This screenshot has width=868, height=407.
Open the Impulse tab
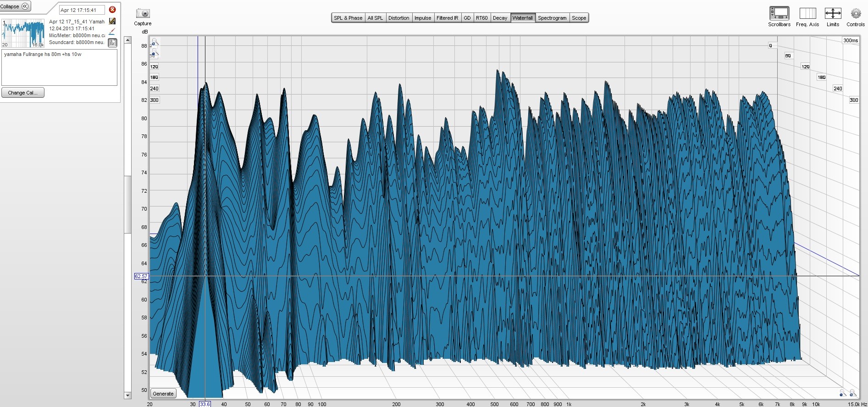(423, 18)
